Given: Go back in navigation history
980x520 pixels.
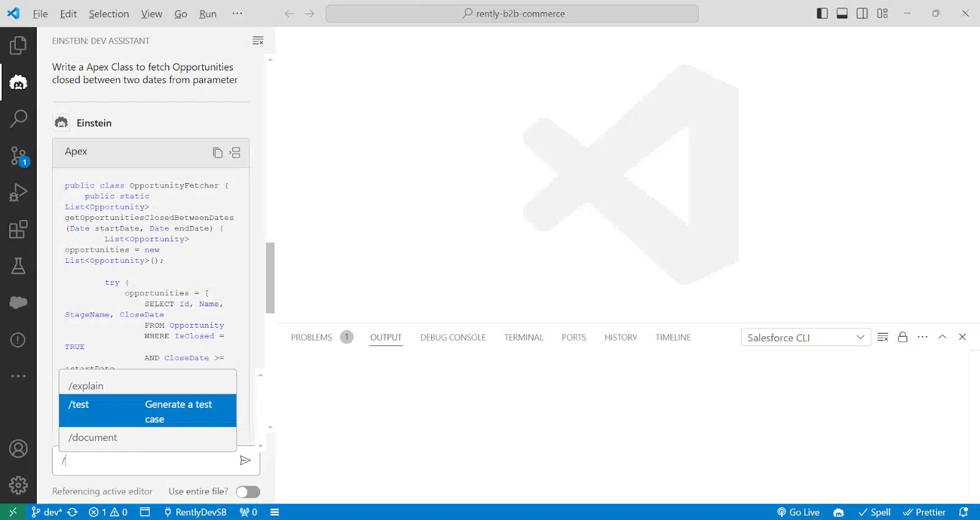Looking at the screenshot, I should coord(289,13).
